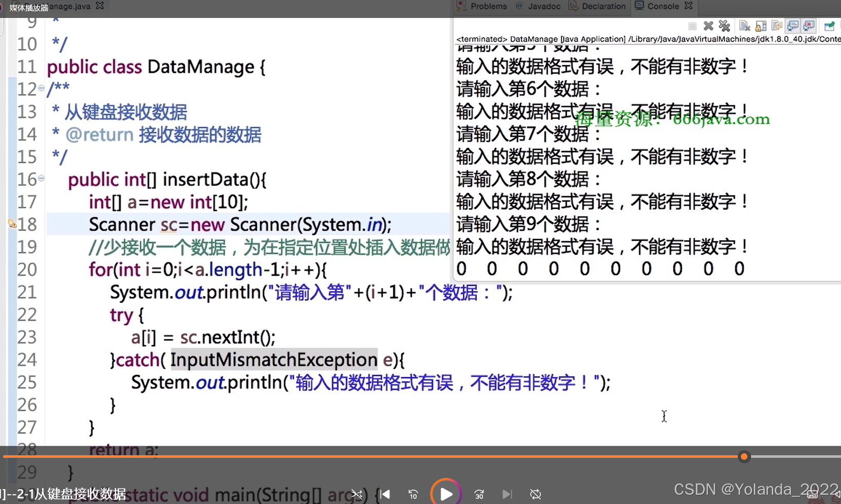Click the play button in media player
841x504 pixels.
pyautogui.click(x=446, y=494)
